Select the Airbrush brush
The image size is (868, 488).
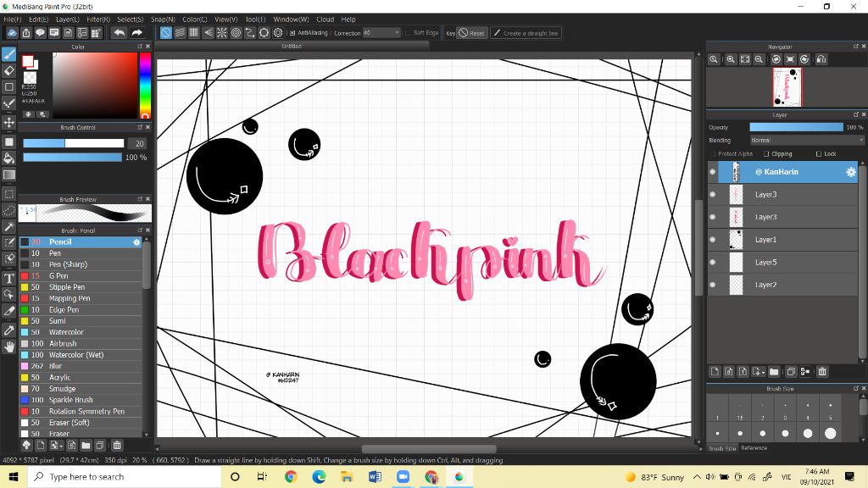(81, 344)
